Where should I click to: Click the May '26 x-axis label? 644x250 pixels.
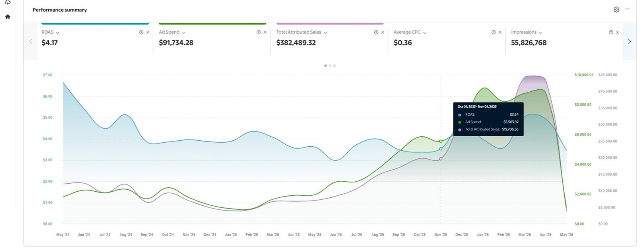[566, 234]
